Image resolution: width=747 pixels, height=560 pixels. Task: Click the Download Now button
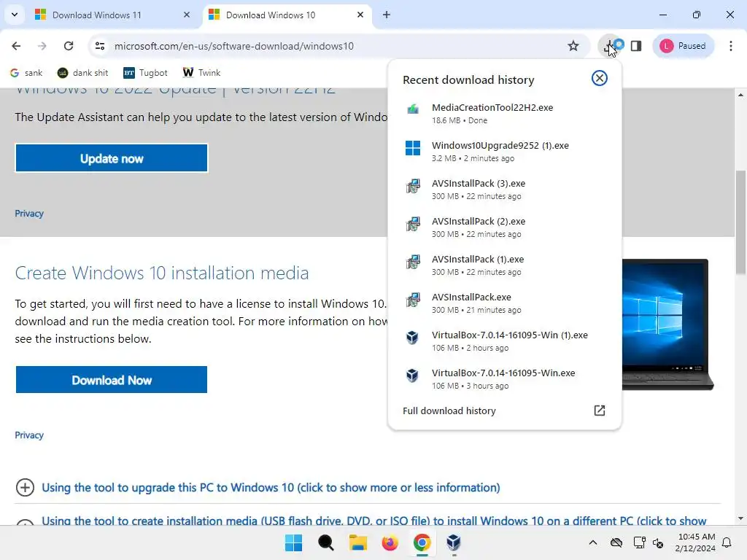(x=112, y=380)
